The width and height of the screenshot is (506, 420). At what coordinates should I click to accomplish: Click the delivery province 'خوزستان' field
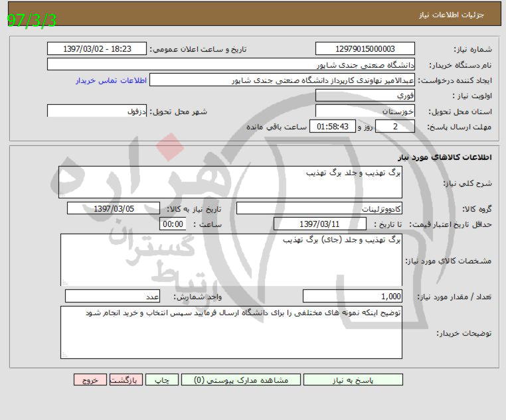tap(365, 111)
